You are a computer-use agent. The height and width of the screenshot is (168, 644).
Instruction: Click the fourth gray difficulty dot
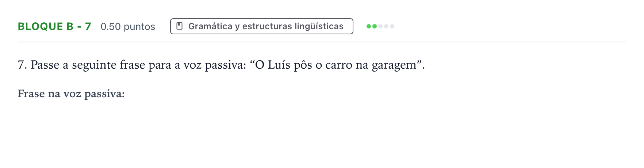[x=386, y=26]
